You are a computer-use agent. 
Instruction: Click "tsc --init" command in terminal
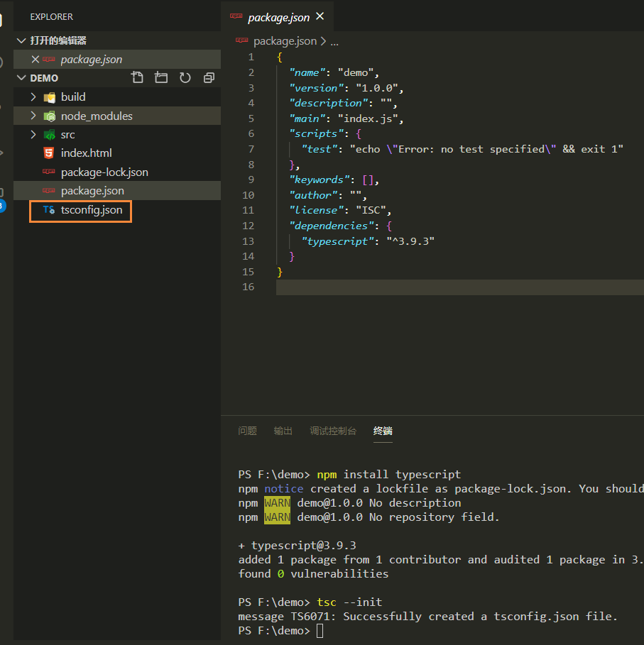point(349,602)
